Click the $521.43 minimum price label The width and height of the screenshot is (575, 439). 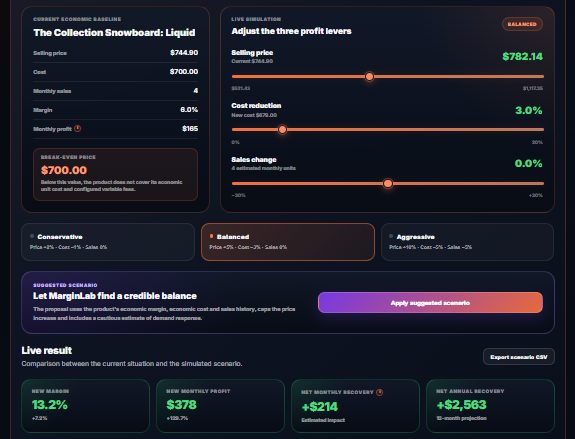[241, 88]
